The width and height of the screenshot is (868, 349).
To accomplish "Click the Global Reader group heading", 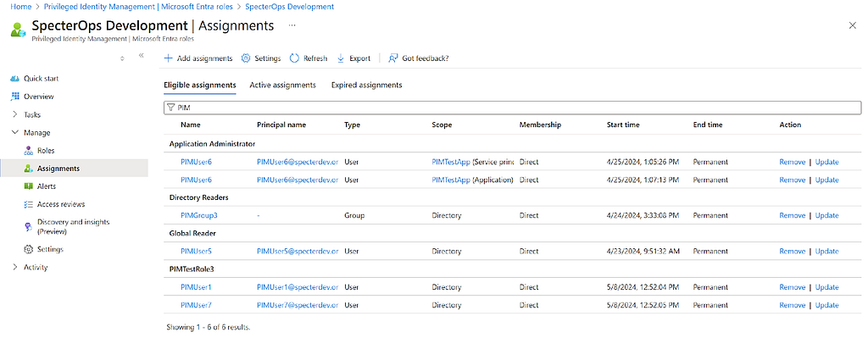I will [x=192, y=234].
